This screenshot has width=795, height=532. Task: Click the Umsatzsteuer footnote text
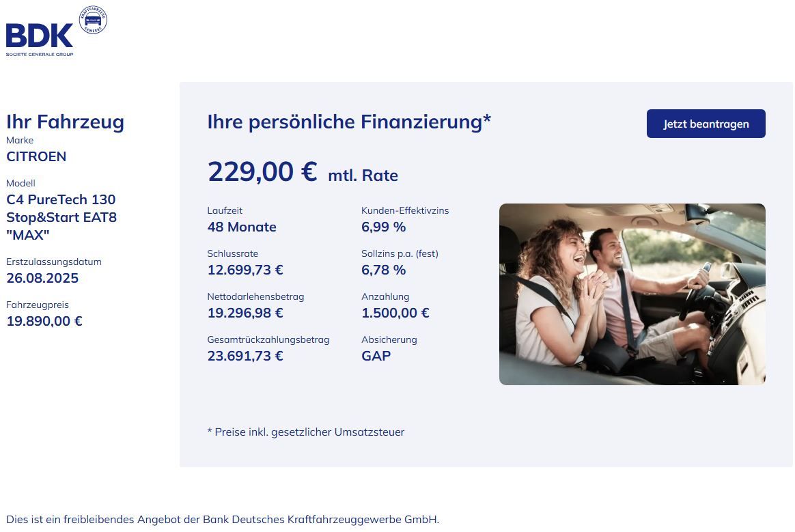pyautogui.click(x=306, y=432)
